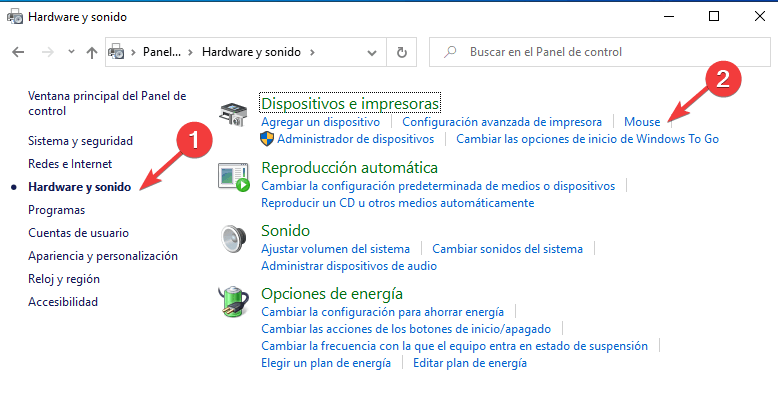Screen dimensions: 778x393
Task: Expand chevron before Panel breadcrumb
Action: coord(133,52)
